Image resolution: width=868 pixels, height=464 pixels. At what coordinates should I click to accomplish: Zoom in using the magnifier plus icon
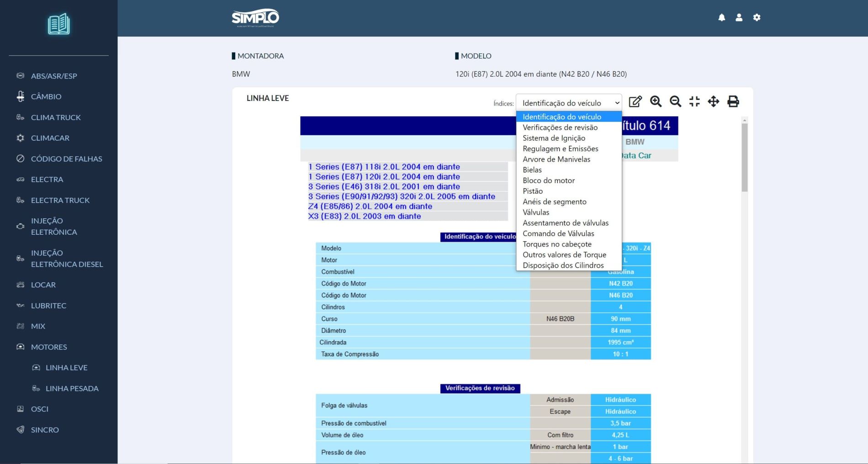click(x=656, y=101)
